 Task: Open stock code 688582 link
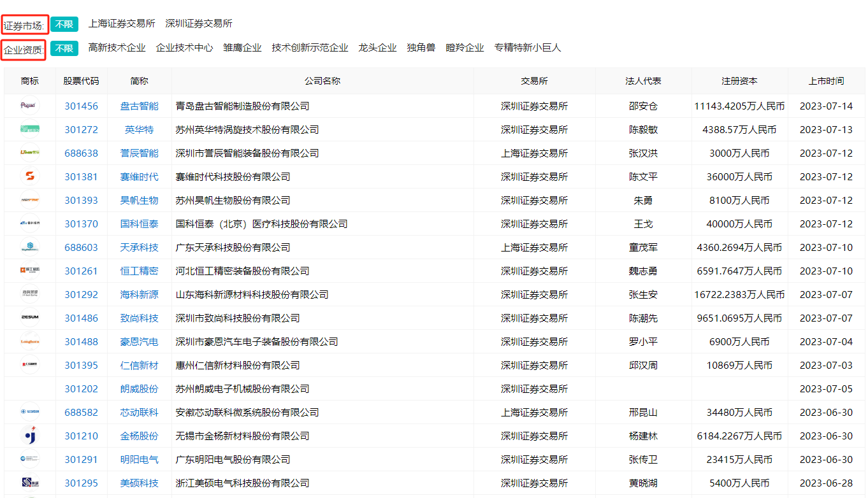pyautogui.click(x=81, y=413)
